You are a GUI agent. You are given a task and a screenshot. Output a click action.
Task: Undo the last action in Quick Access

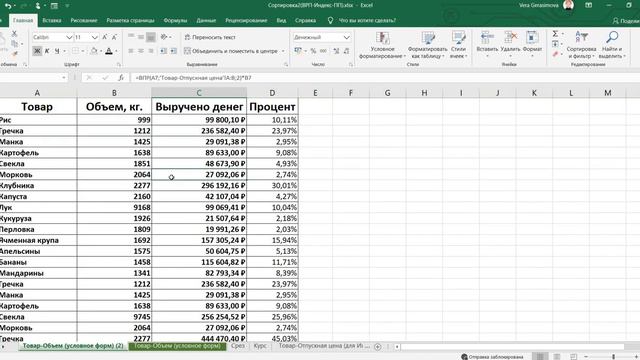pos(8,6)
